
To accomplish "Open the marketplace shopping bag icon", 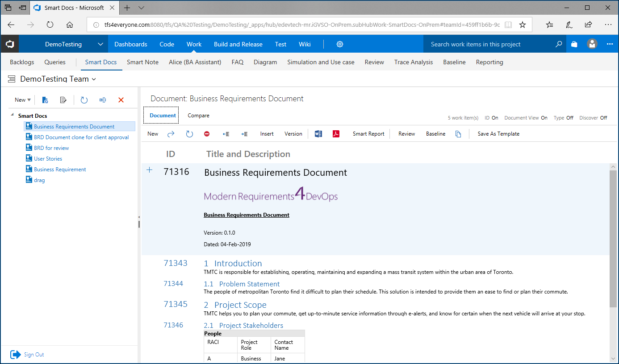I will pyautogui.click(x=574, y=44).
